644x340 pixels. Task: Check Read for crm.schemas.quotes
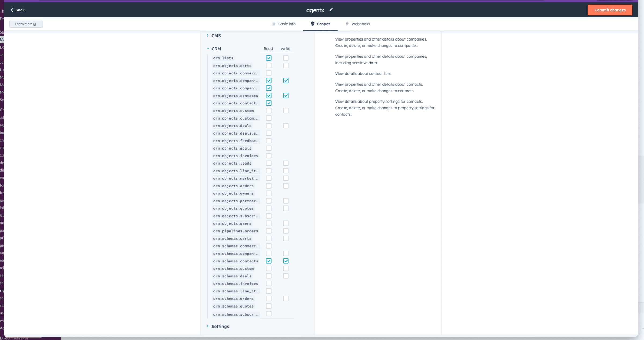[x=269, y=306]
